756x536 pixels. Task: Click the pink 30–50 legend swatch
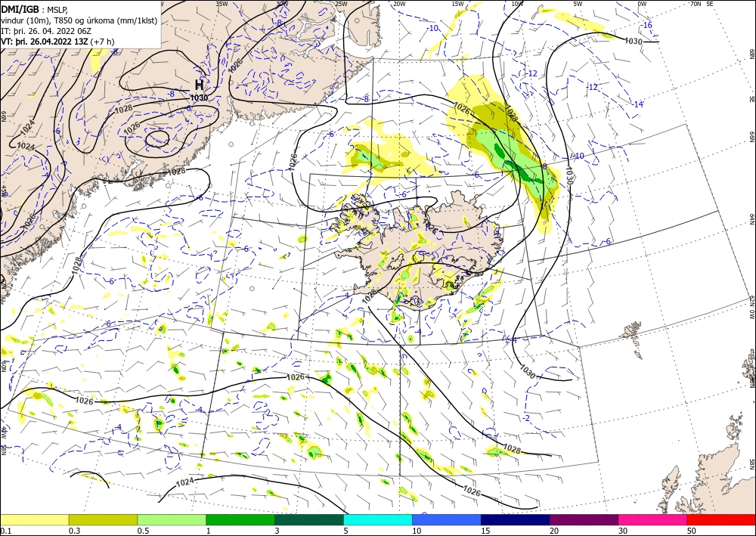[652, 519]
